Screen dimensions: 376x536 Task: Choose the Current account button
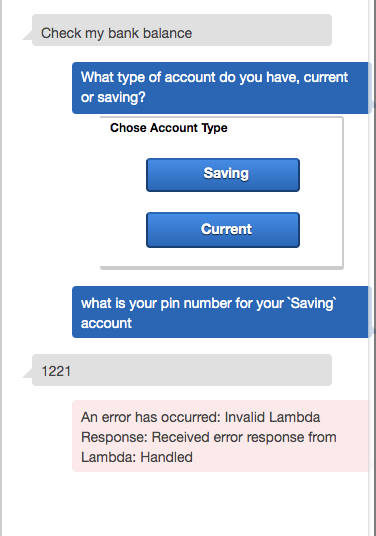tap(223, 230)
